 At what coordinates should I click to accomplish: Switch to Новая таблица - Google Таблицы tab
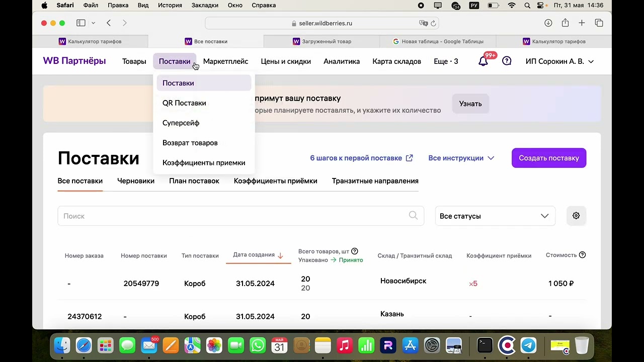coord(438,41)
